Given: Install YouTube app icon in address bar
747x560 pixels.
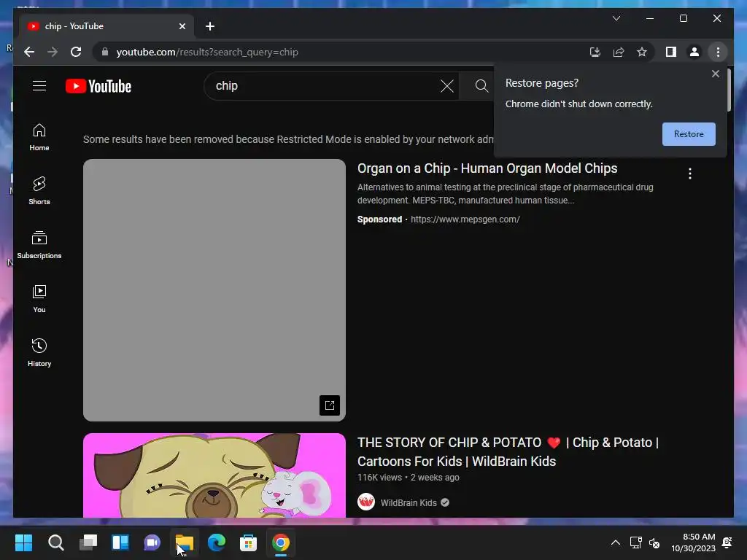Looking at the screenshot, I should [x=595, y=52].
